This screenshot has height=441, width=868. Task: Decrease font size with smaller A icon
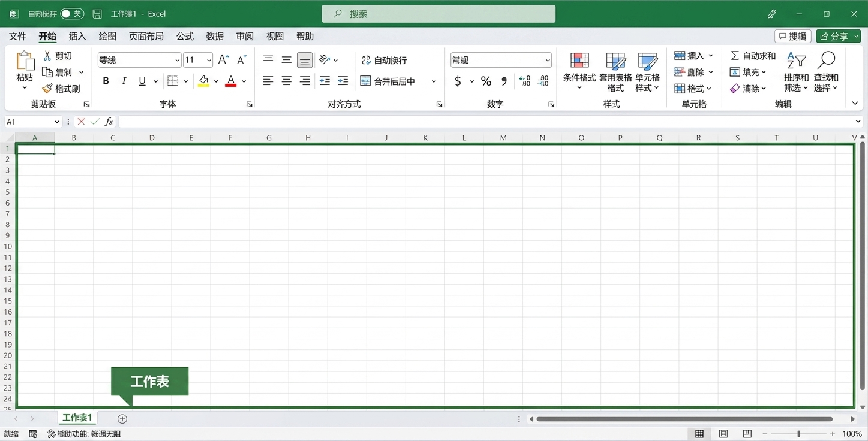[x=241, y=60]
